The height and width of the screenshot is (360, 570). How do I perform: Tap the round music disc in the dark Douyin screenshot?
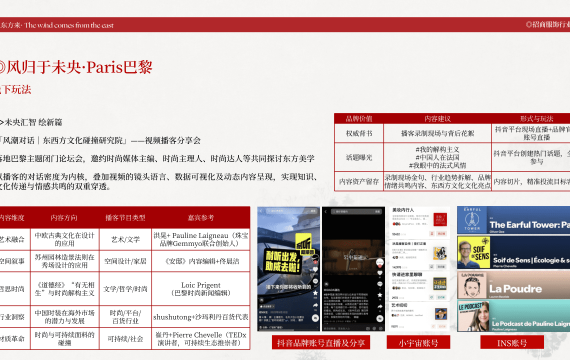[x=380, y=319]
